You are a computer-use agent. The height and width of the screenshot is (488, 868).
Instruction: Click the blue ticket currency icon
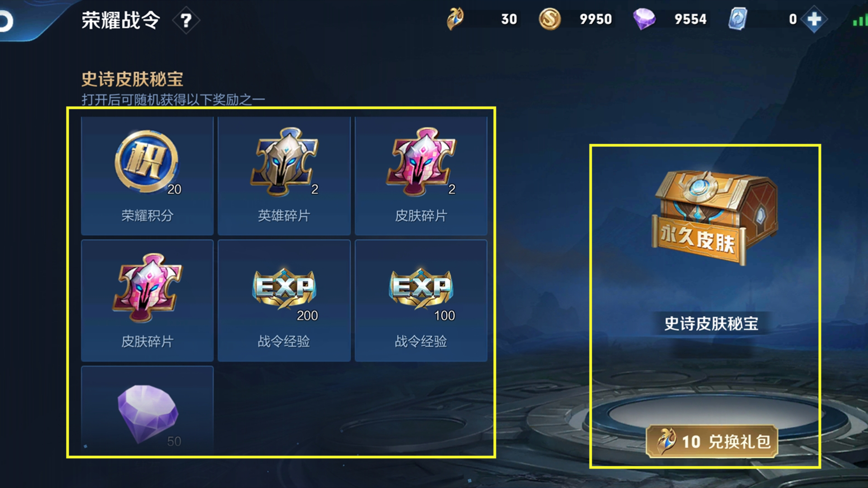738,19
